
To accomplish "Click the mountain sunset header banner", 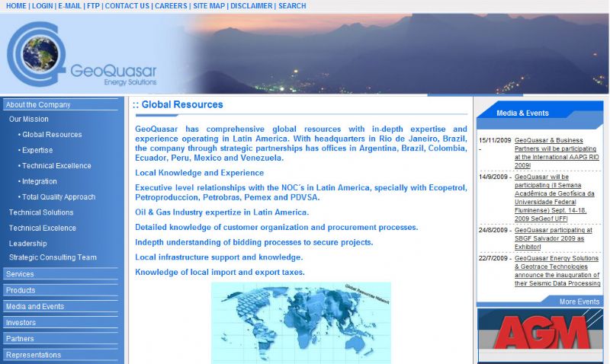I will point(396,53).
